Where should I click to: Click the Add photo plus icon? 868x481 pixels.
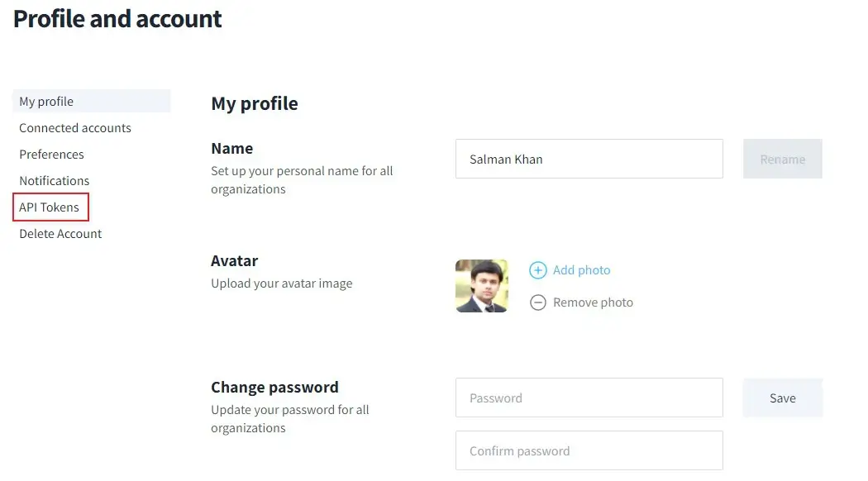538,270
